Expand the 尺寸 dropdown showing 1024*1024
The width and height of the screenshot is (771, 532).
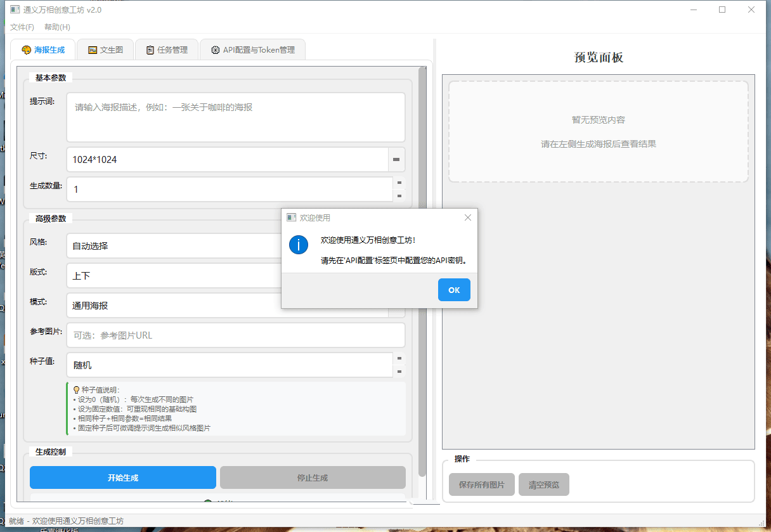tap(396, 160)
